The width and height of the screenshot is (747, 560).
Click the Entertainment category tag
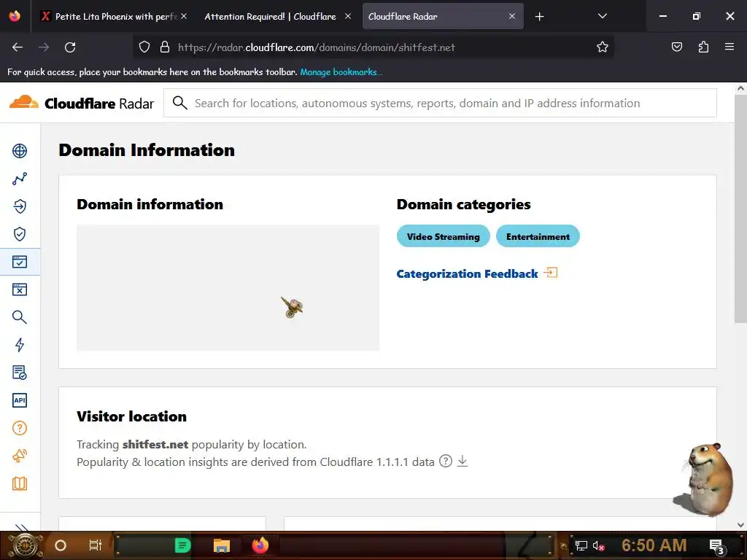[538, 236]
